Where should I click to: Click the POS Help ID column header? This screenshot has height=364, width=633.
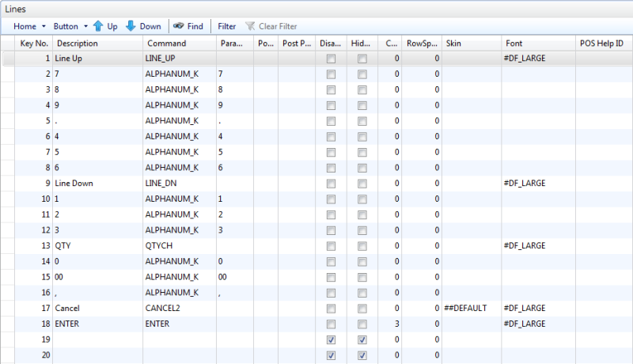[601, 44]
